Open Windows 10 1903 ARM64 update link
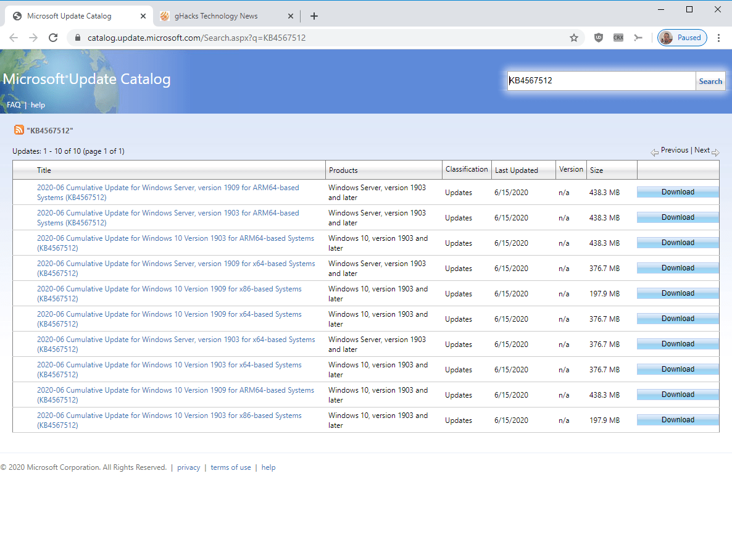Image resolution: width=732 pixels, height=560 pixels. click(x=175, y=243)
